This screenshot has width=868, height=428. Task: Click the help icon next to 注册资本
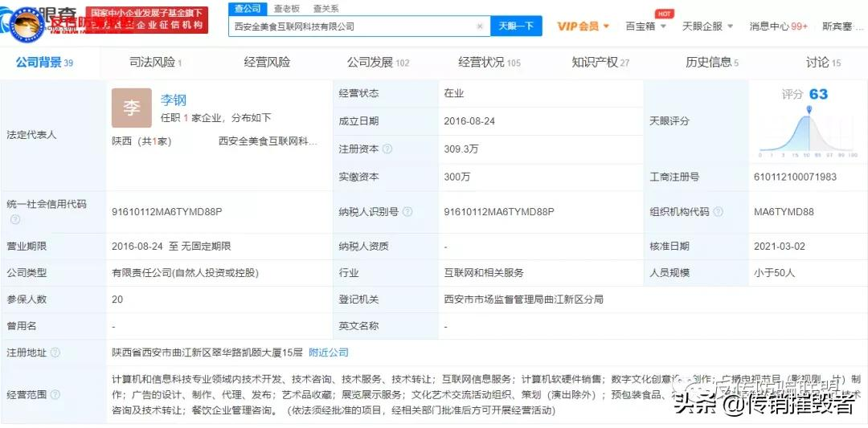pos(387,149)
